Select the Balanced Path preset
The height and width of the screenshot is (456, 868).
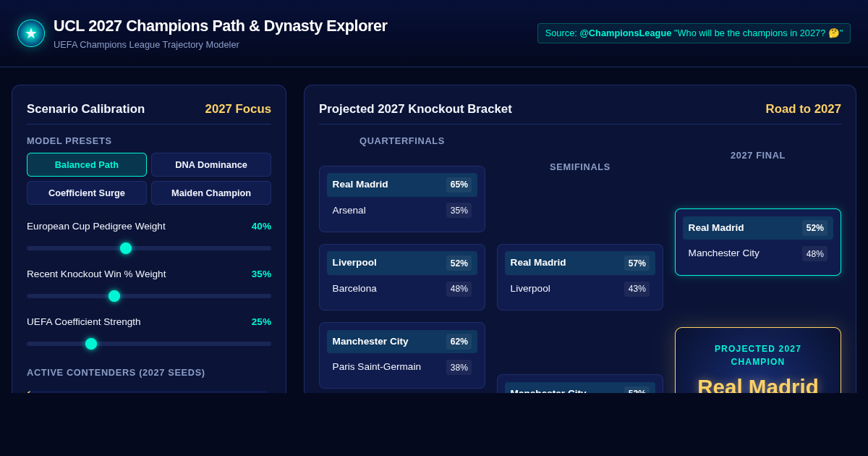[87, 164]
